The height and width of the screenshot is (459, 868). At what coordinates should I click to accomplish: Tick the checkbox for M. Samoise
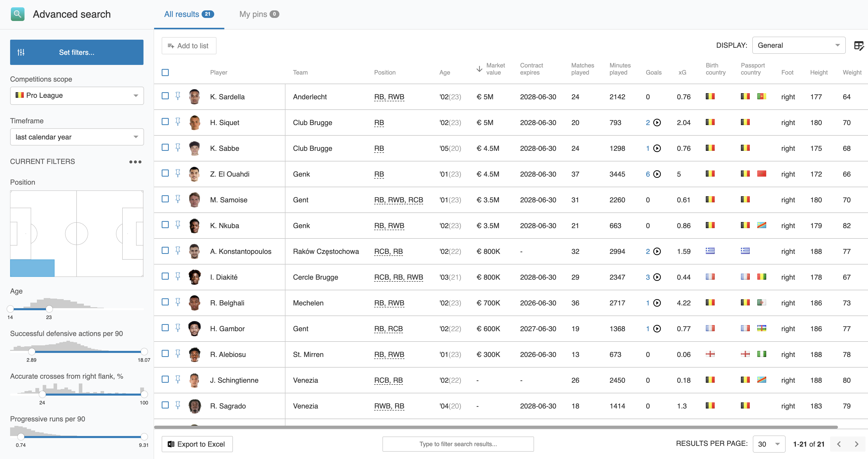pyautogui.click(x=165, y=199)
